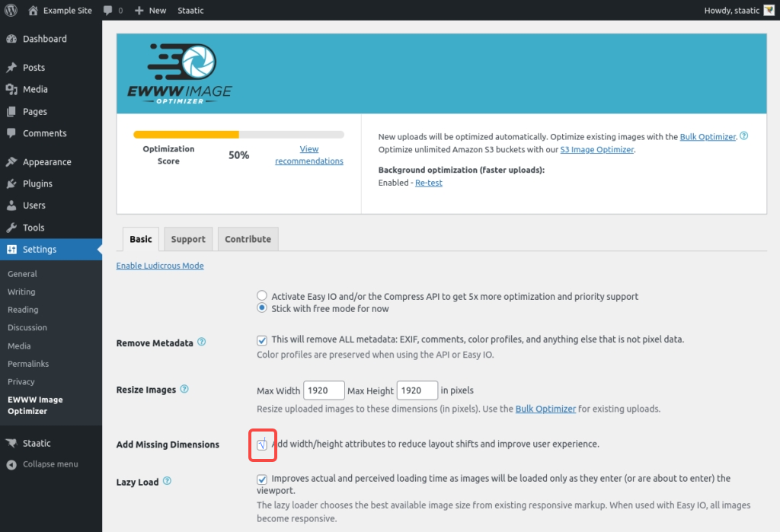Open the Plugins sidebar menu
This screenshot has width=780, height=532.
[37, 183]
